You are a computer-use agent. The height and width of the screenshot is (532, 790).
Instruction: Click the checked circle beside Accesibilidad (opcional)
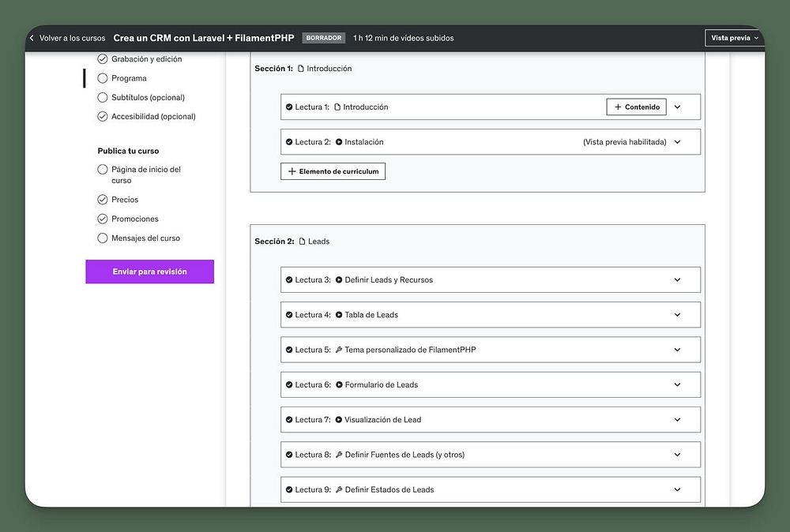pos(102,116)
